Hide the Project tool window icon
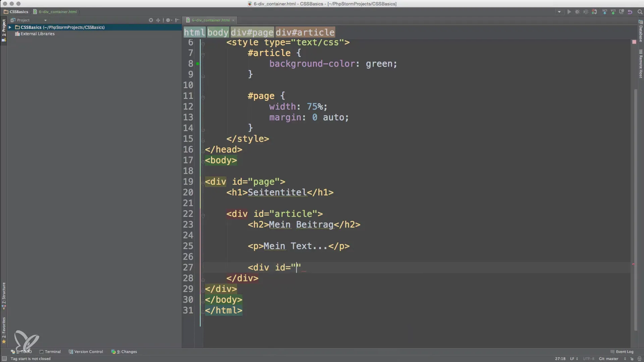 coord(177,20)
